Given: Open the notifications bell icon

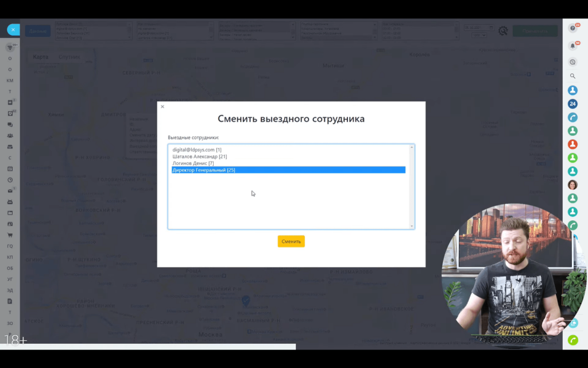Looking at the screenshot, I should [572, 46].
